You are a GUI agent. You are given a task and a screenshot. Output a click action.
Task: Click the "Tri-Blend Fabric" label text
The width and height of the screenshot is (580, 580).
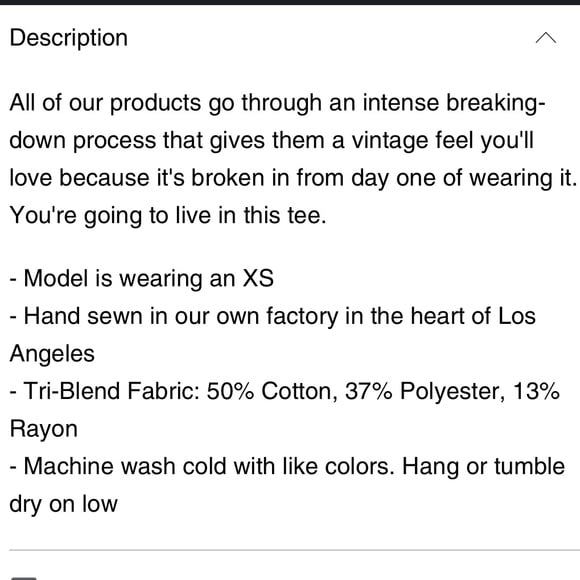point(112,391)
